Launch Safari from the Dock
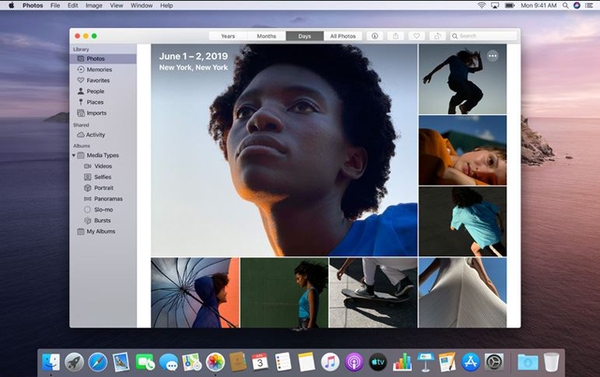This screenshot has height=377, width=600. click(x=98, y=362)
